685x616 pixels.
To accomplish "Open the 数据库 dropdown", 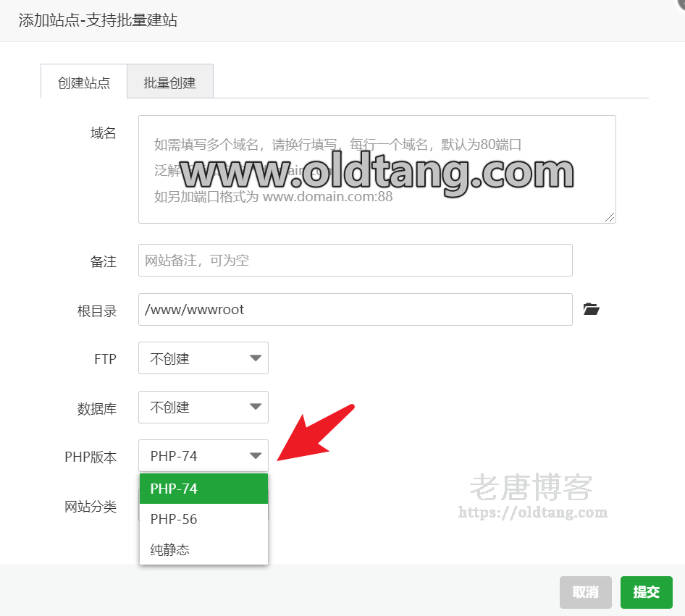I will point(203,408).
